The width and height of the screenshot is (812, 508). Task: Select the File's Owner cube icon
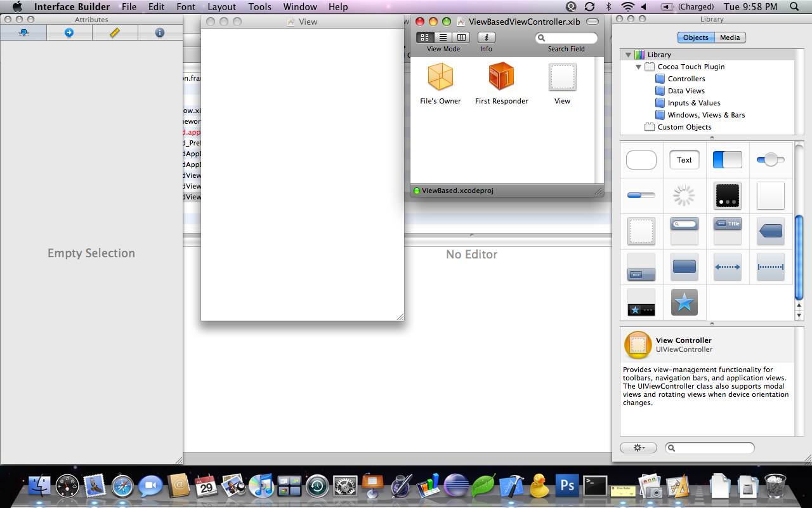440,77
